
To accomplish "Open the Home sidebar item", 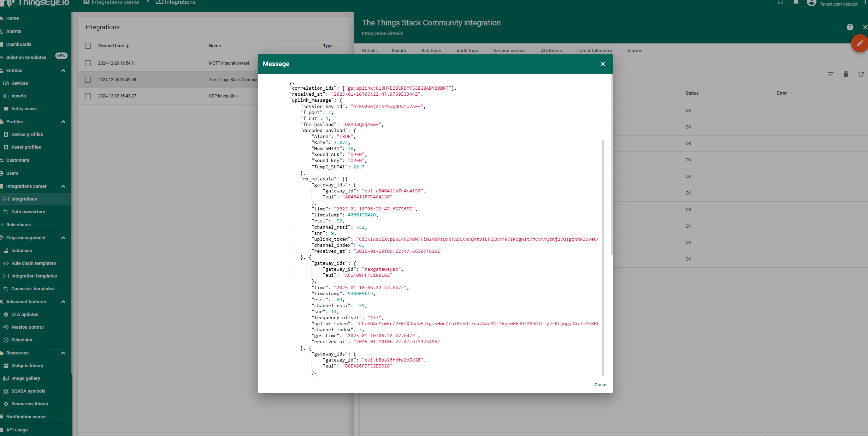I will (12, 18).
